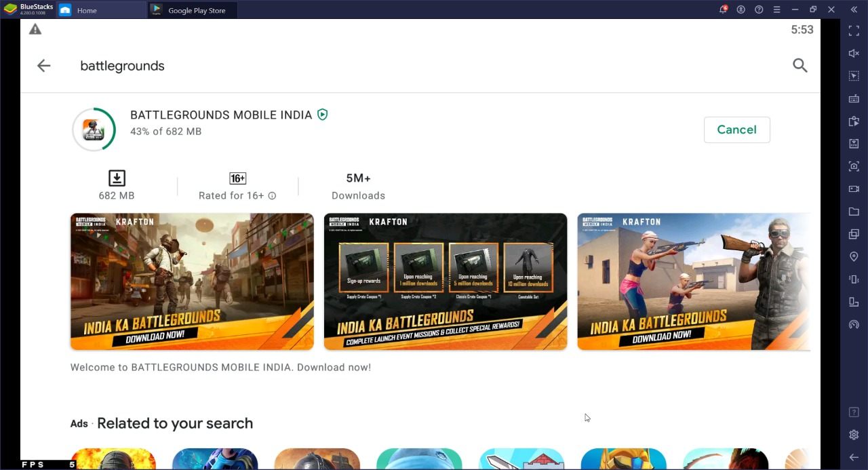Open the search magnifier icon
Screen dimensions: 868x470
tap(800, 65)
